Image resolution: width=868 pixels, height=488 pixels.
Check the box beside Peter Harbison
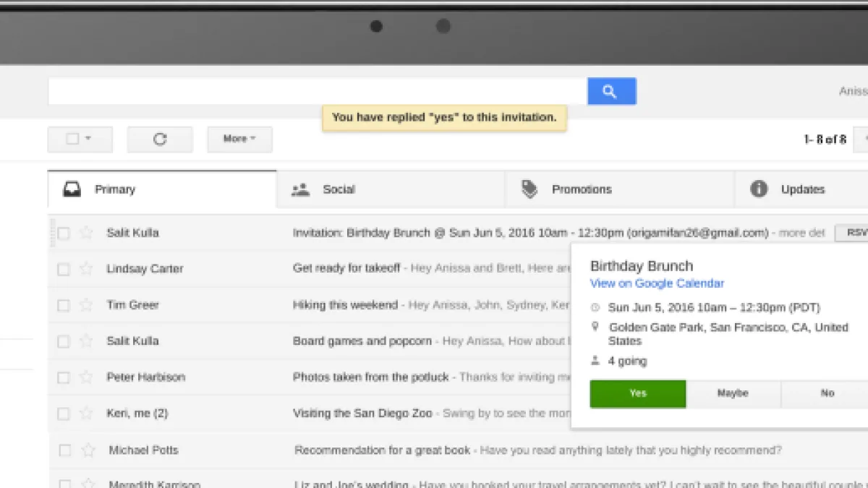point(64,377)
